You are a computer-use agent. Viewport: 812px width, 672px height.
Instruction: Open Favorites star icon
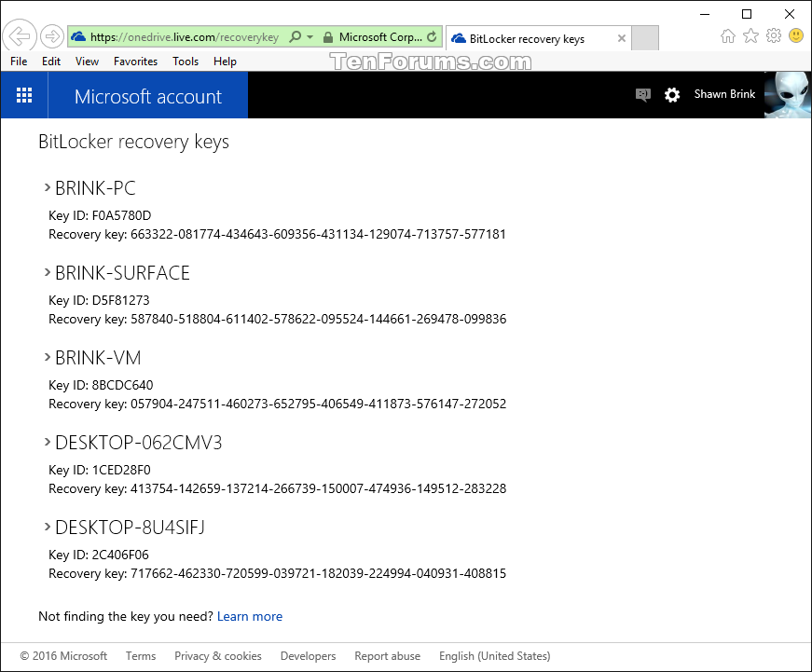[x=750, y=35]
